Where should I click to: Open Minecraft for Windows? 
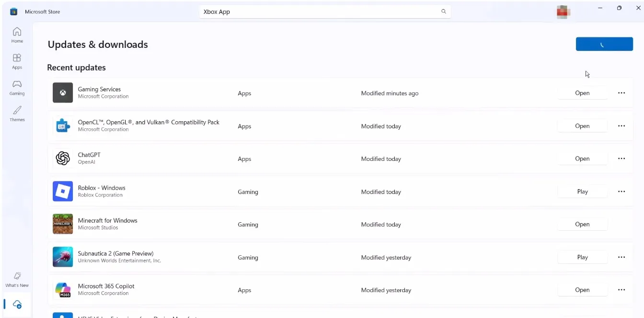pos(582,224)
